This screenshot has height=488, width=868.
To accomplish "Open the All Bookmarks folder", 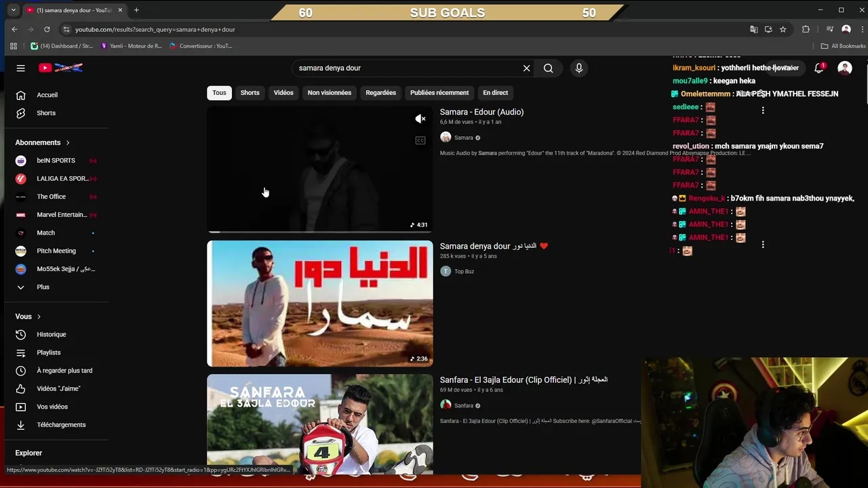I will tap(843, 46).
